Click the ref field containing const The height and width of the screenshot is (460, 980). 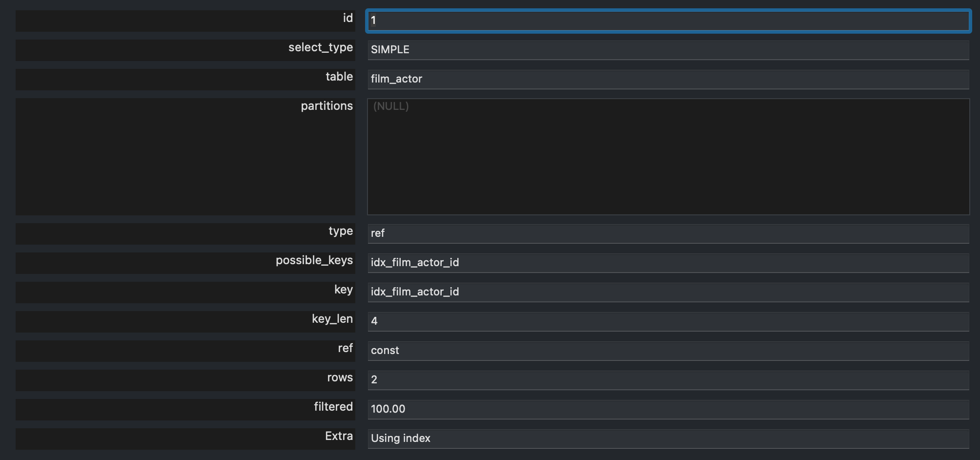click(668, 351)
